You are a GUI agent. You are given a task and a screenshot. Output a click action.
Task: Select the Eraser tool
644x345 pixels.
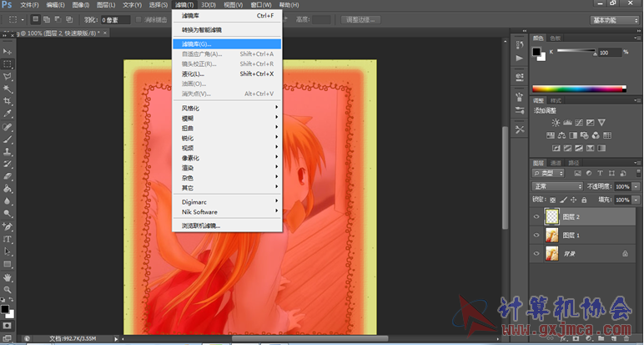pyautogui.click(x=8, y=176)
